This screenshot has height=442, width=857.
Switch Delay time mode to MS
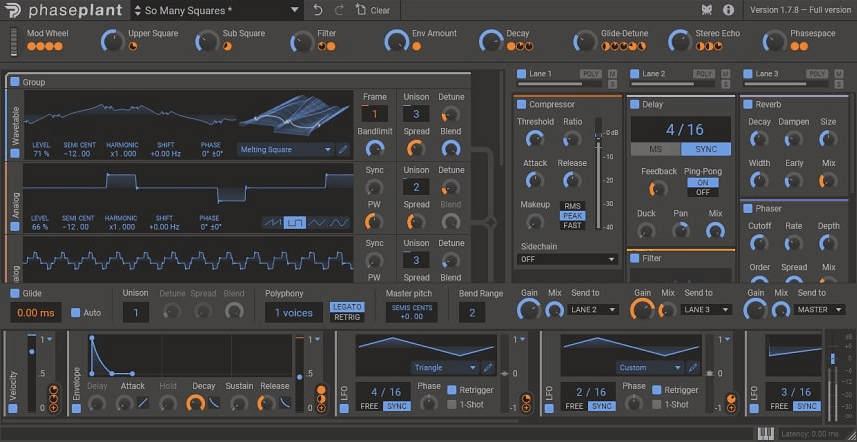(x=656, y=149)
